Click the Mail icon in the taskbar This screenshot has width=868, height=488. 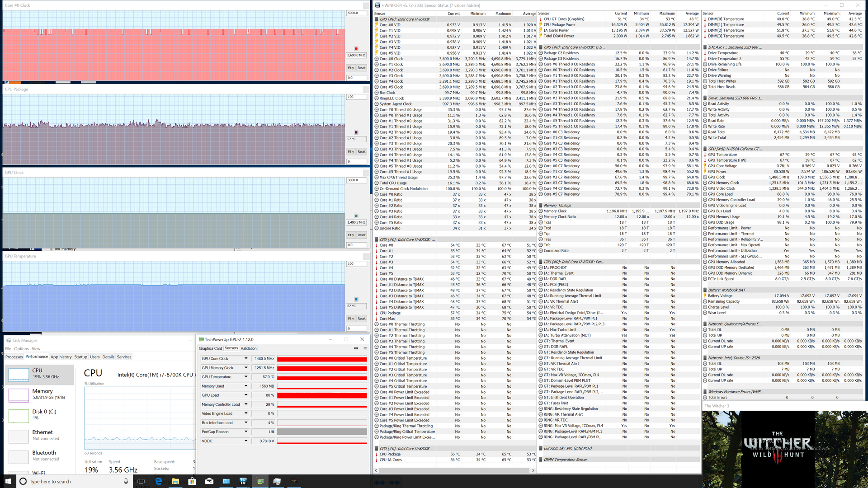coord(209,481)
